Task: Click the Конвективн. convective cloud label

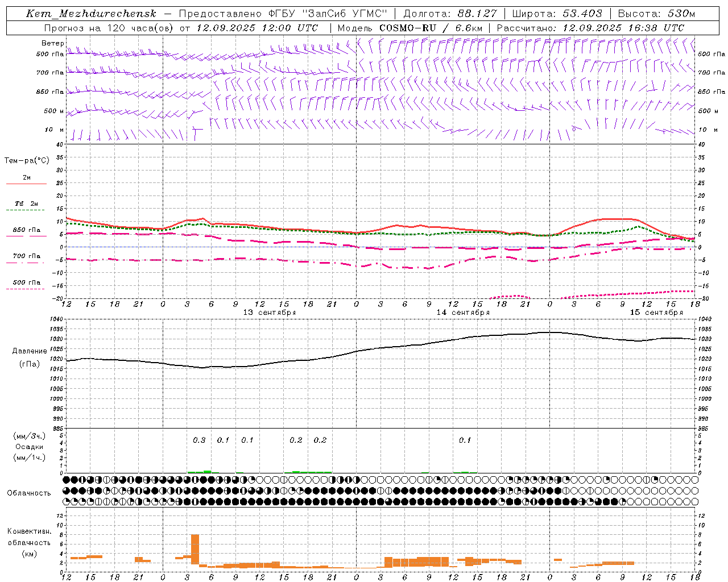Action: click(x=29, y=531)
